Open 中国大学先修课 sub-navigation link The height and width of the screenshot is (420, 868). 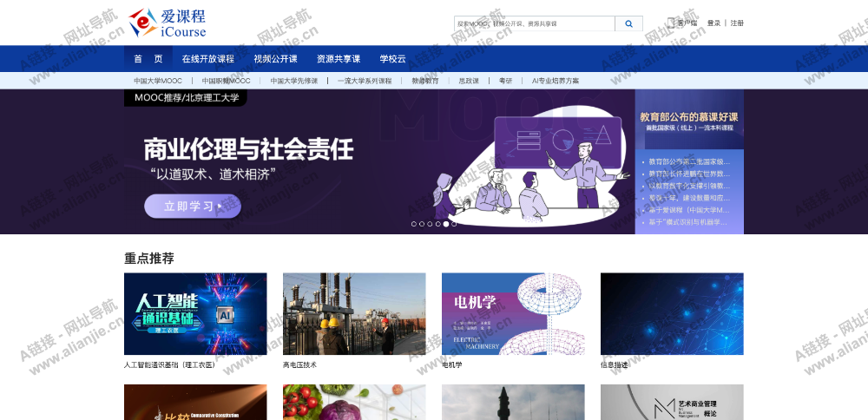tap(294, 81)
